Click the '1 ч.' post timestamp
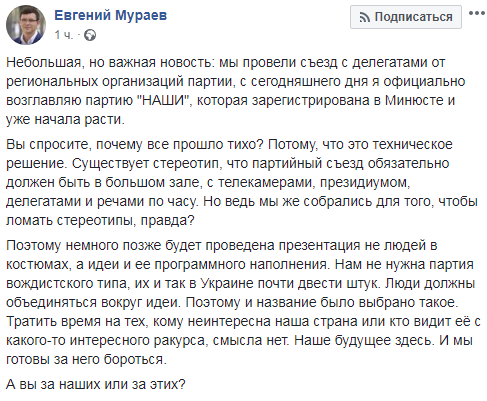This screenshot has height=401, width=487. pos(63,35)
